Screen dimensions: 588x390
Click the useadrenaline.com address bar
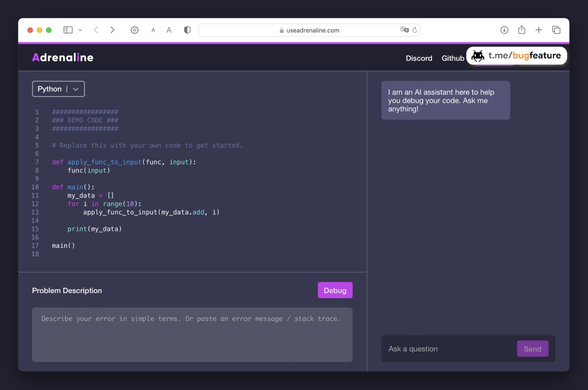click(309, 30)
